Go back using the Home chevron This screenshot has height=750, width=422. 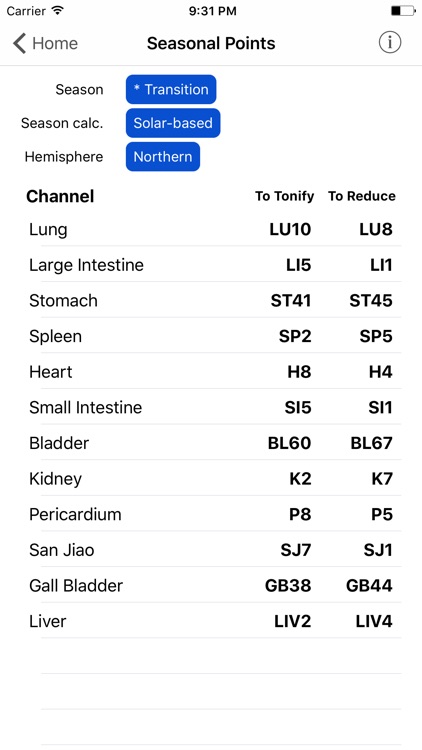44,43
